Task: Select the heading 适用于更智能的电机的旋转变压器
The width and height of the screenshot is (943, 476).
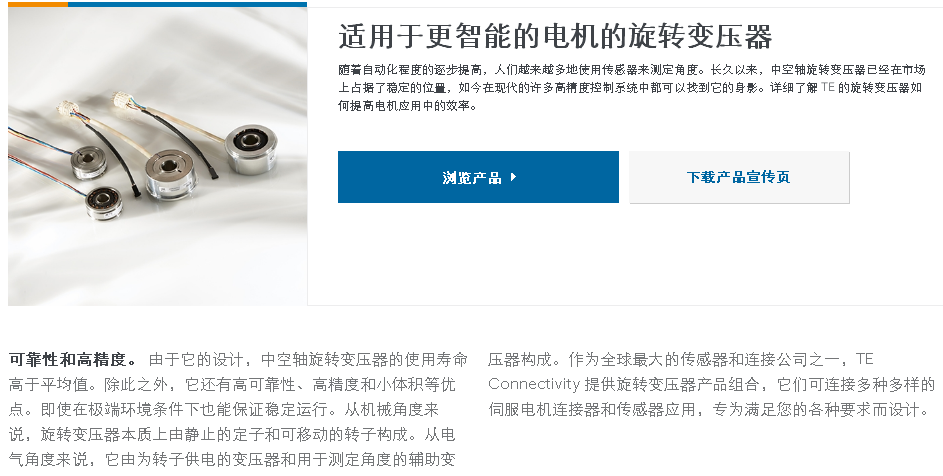Action: coord(555,37)
